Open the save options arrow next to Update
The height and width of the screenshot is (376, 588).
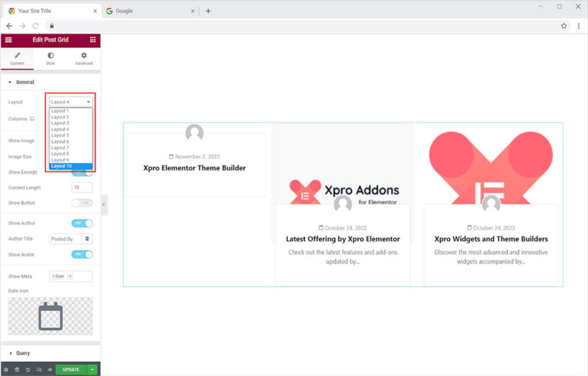pos(92,370)
